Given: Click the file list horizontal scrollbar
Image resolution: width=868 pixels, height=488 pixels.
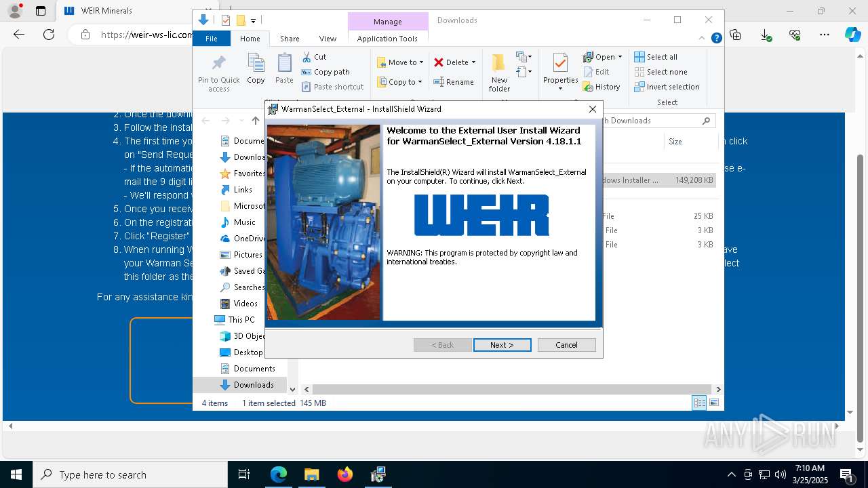Looking at the screenshot, I should 512,389.
